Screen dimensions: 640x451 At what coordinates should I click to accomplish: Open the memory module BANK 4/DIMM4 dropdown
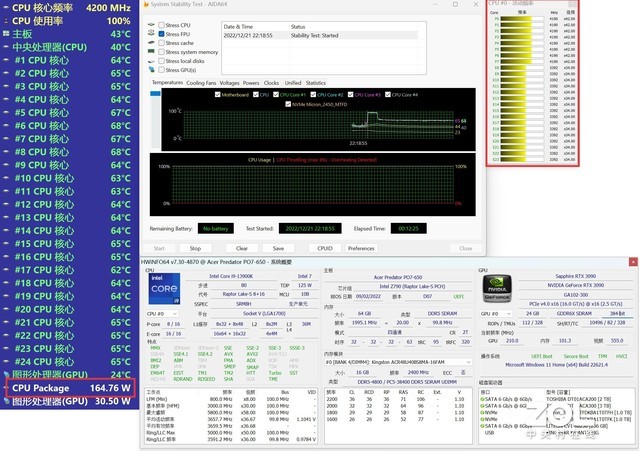coord(398,362)
